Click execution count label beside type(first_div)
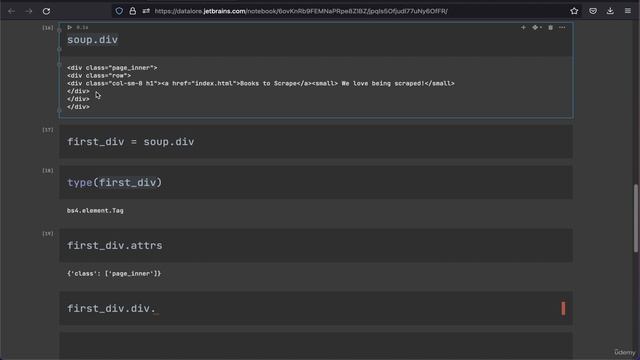This screenshot has height=360, width=640. (48, 171)
